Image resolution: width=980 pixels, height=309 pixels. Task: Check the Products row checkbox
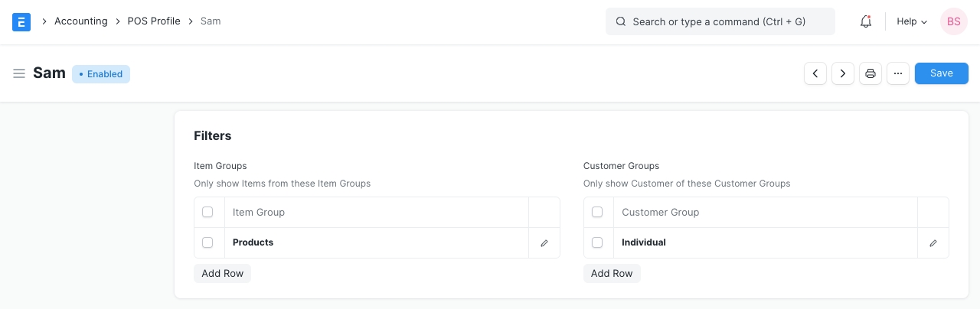pos(207,242)
